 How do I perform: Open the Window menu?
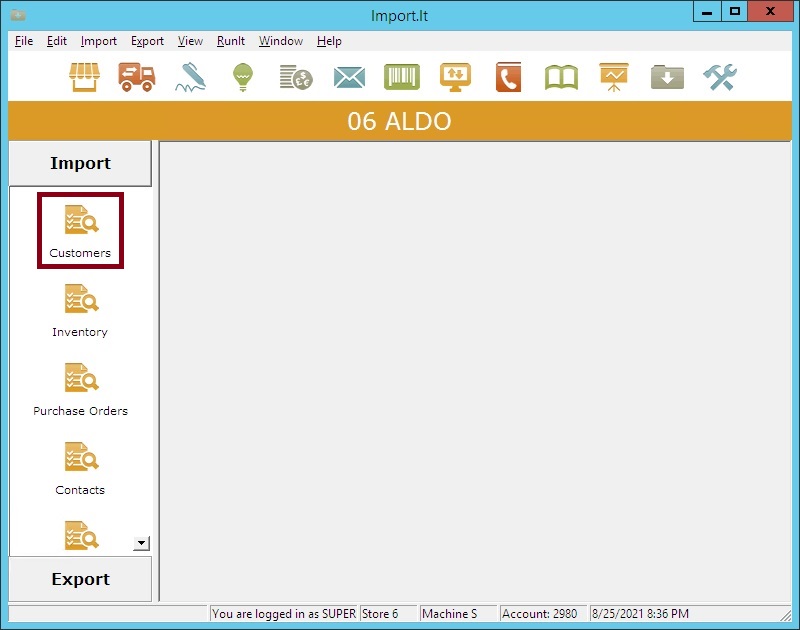pyautogui.click(x=281, y=41)
